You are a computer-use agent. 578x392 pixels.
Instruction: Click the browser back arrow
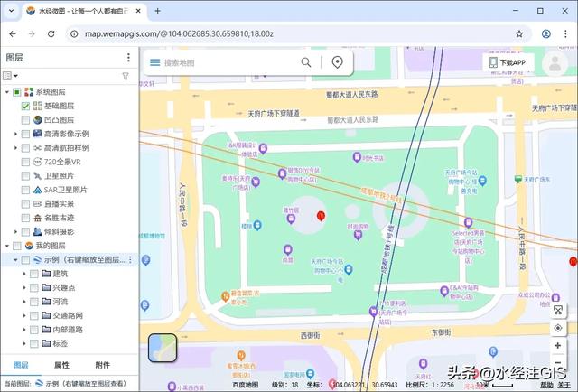click(x=13, y=34)
